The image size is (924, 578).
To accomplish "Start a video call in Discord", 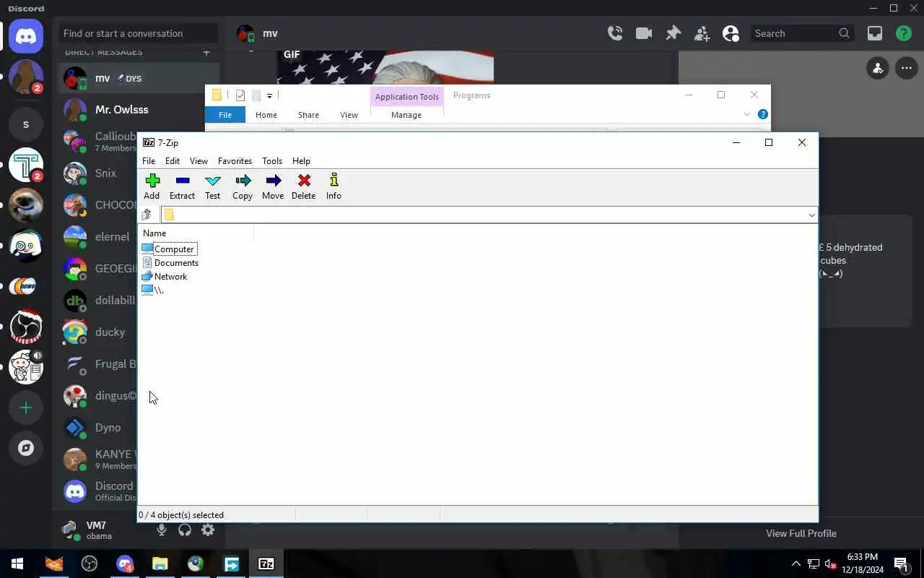I will tap(644, 33).
